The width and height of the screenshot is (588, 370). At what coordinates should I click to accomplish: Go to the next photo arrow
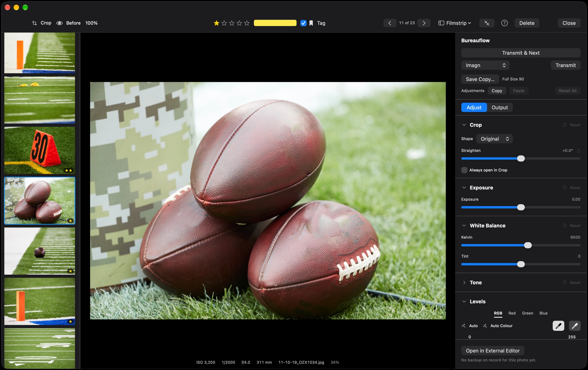424,23
